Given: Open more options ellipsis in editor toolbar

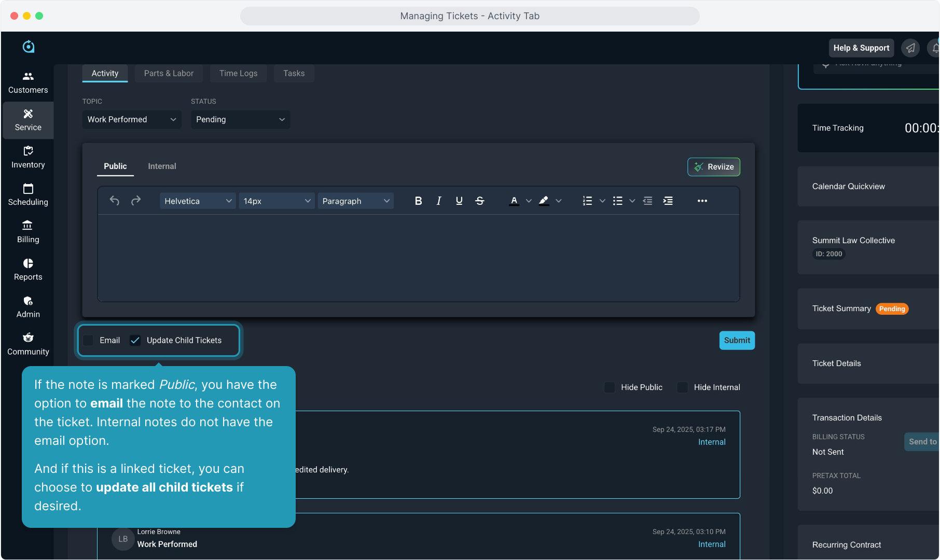Looking at the screenshot, I should click(x=702, y=201).
